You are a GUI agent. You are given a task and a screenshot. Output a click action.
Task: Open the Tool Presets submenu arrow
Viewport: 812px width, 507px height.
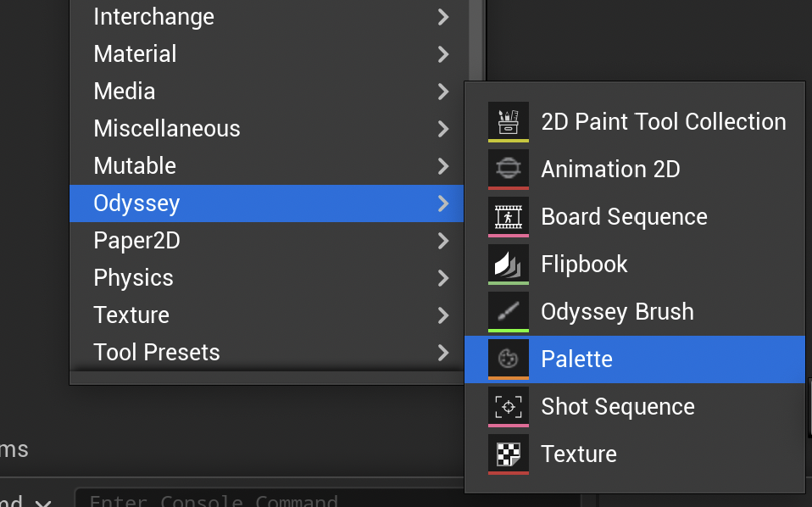(443, 353)
